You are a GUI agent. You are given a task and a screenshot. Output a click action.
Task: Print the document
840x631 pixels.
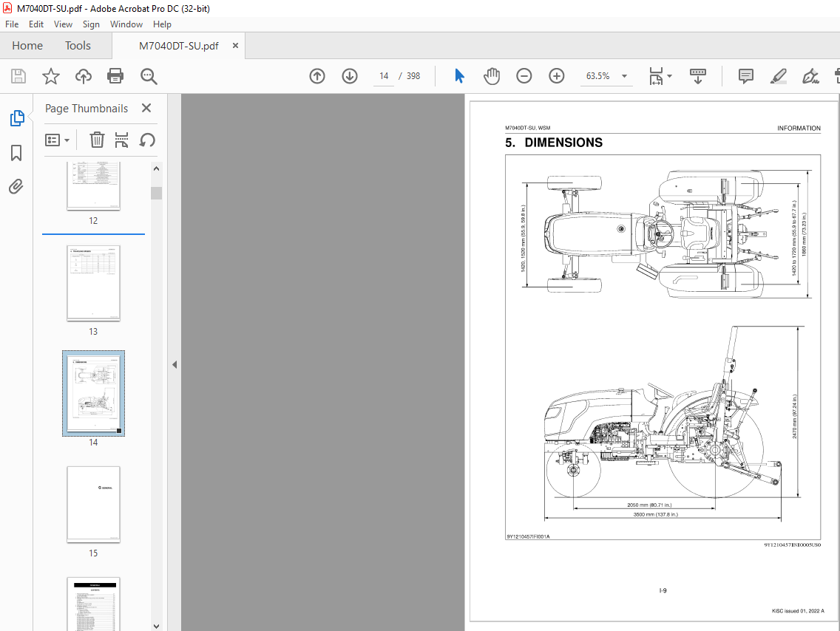115,76
